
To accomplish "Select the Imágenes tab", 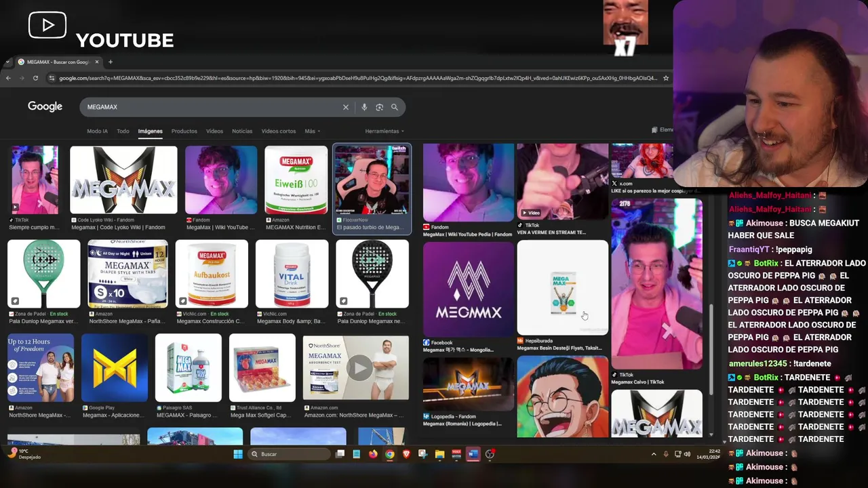I will [x=151, y=131].
